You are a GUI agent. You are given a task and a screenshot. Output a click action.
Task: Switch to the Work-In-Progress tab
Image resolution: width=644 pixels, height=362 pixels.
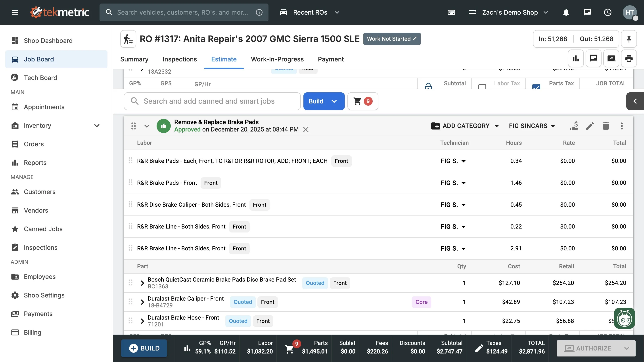point(277,59)
